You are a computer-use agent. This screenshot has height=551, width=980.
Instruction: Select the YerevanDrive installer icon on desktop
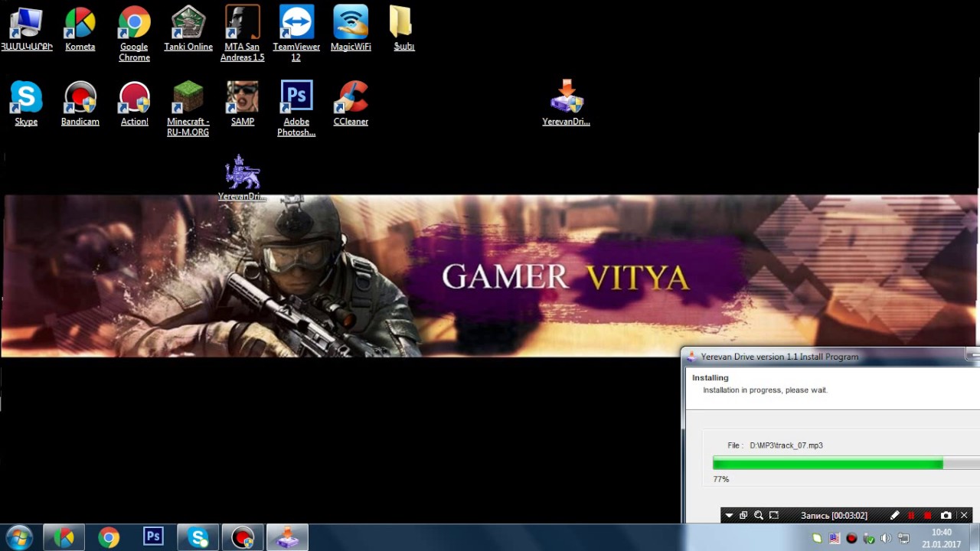[x=566, y=103]
